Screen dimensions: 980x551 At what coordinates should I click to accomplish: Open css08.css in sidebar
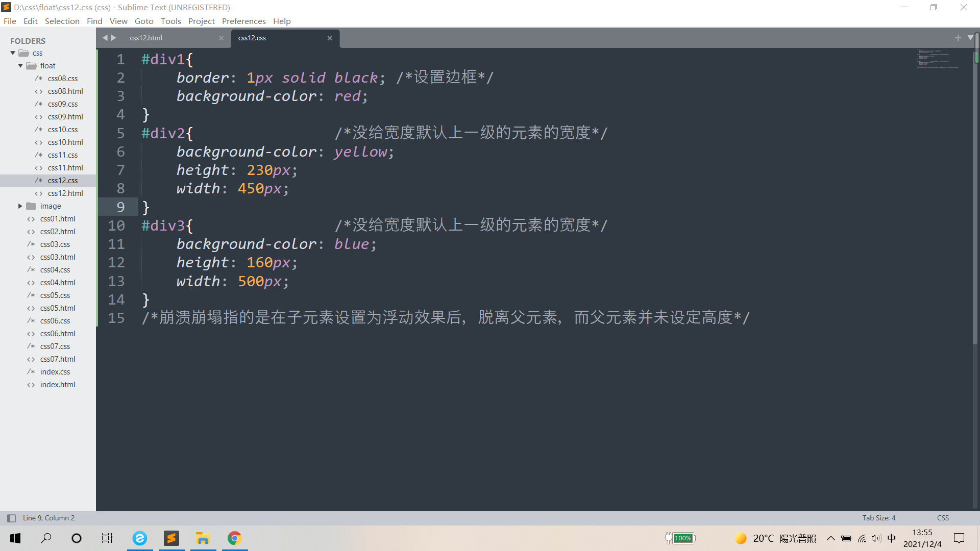click(63, 79)
